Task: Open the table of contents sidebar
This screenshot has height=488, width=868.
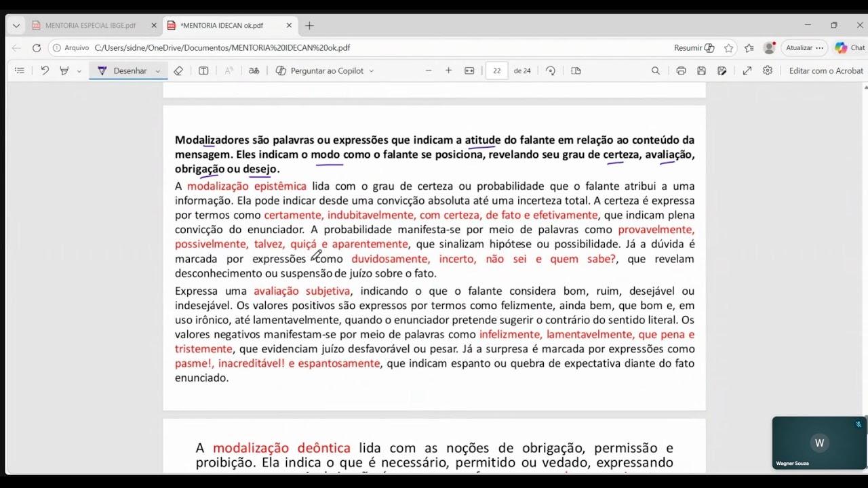Action: tap(19, 70)
